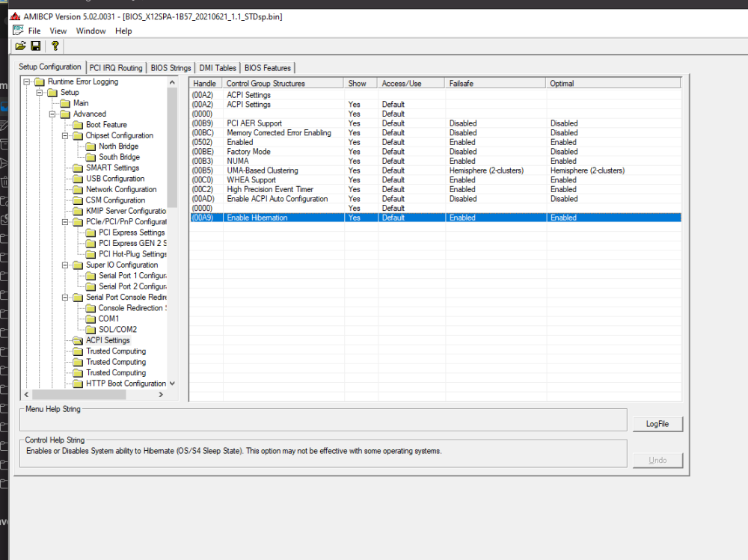The width and height of the screenshot is (748, 560).
Task: Click the Help question mark toolbar icon
Action: click(x=55, y=46)
